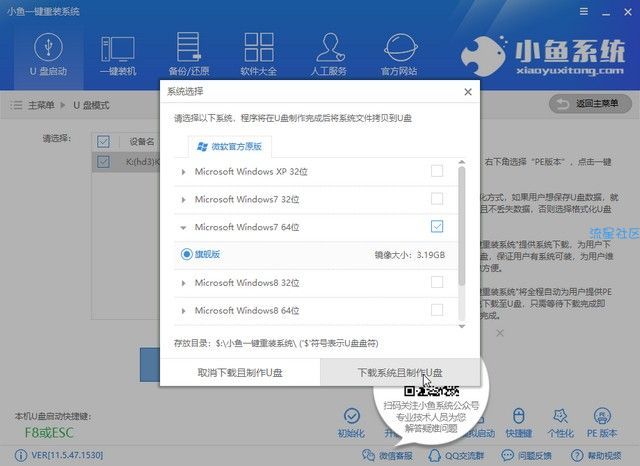Open the 一键装机 one-click install section

118,55
